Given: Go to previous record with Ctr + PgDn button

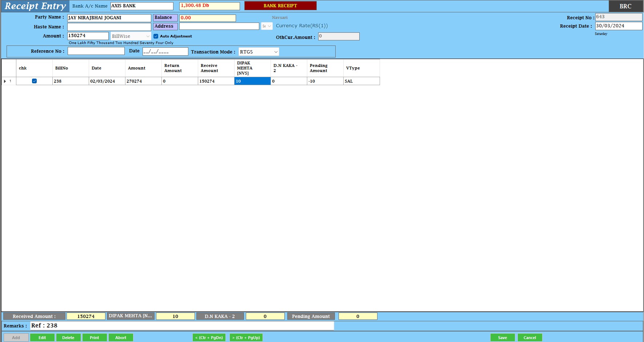Looking at the screenshot, I should coord(209,338).
